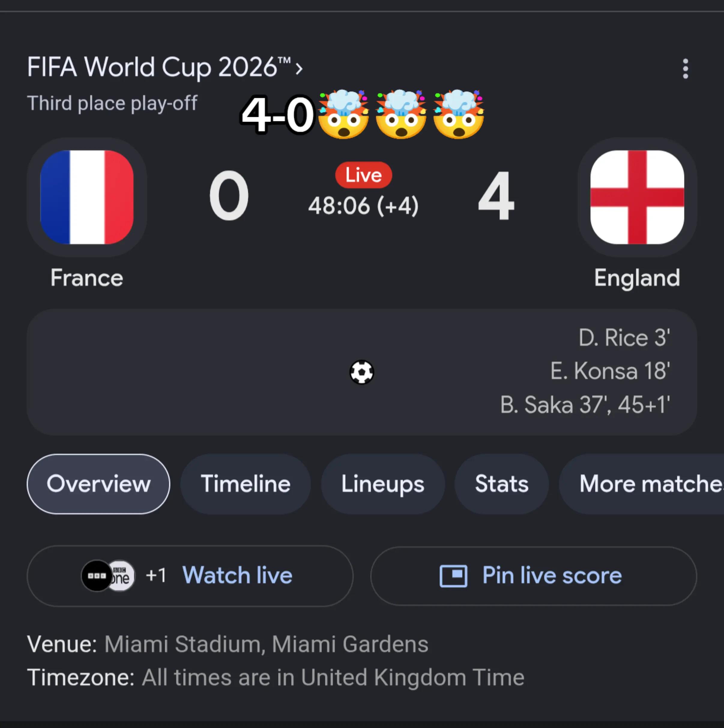Viewport: 724px width, 728px height.
Task: Switch to the Timeline tab
Action: coord(246,484)
